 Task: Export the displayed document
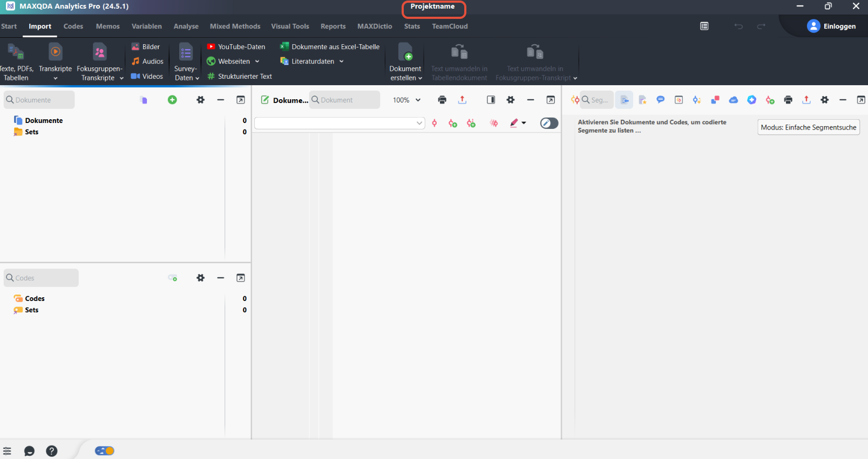pyautogui.click(x=462, y=100)
